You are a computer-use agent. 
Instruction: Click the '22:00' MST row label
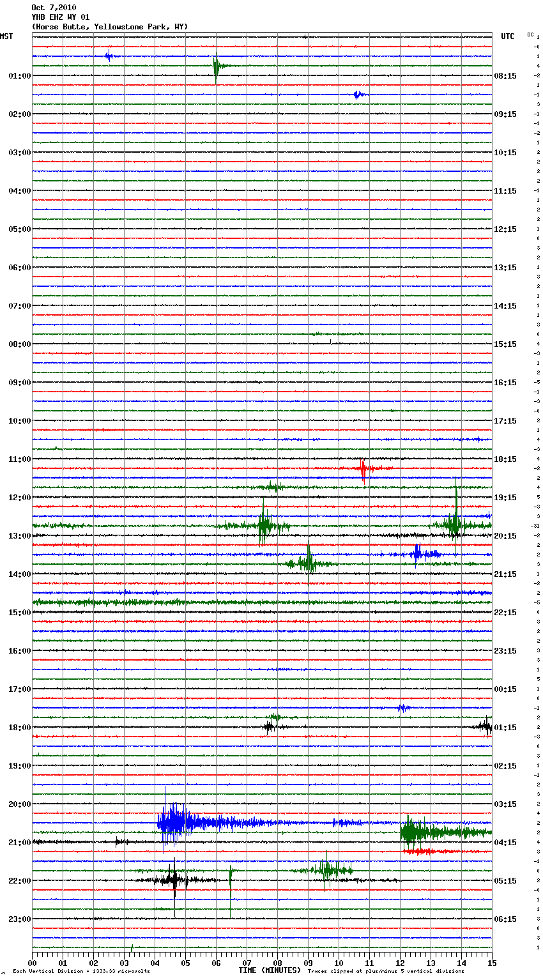pyautogui.click(x=20, y=881)
